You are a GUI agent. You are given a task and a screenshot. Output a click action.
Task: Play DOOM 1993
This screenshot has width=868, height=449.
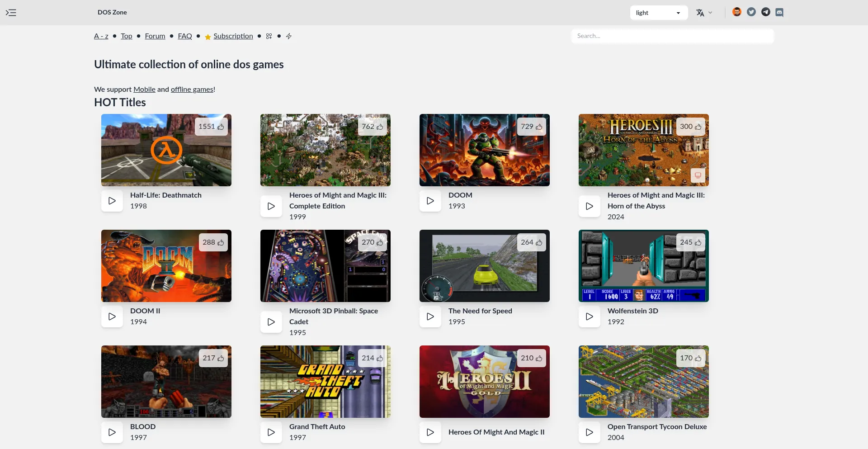click(430, 201)
